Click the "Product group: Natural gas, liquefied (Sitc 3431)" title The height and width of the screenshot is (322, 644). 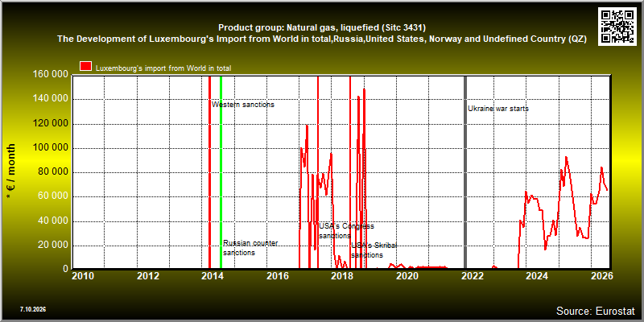coord(321,27)
